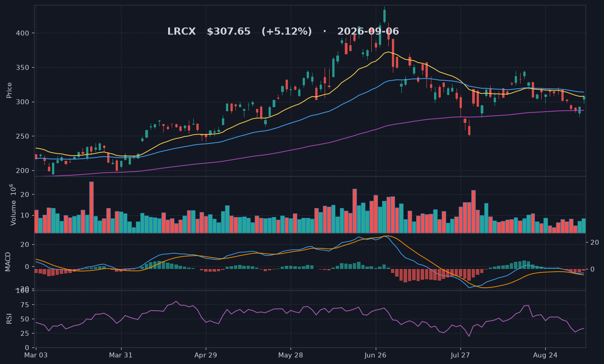Click the MACD axis label

tap(8, 261)
